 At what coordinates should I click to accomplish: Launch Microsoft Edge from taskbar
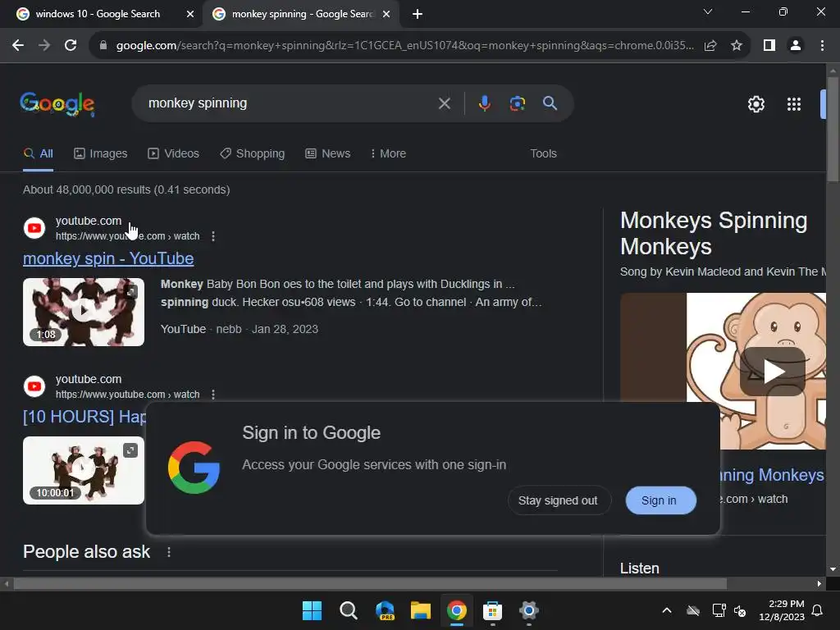tap(385, 610)
